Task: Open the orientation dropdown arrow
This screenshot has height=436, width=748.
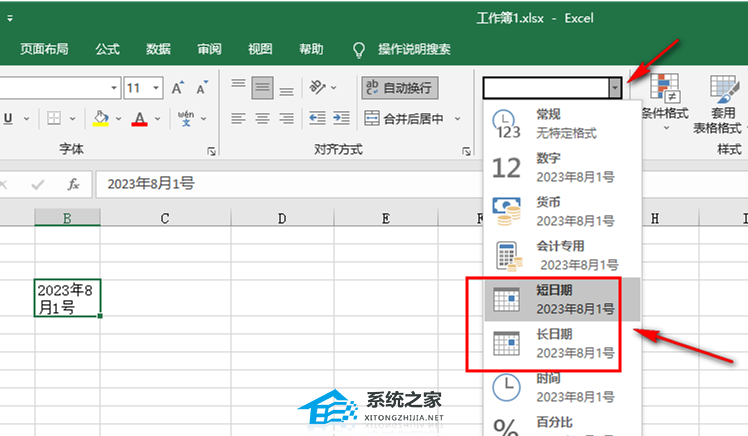Action: coord(333,88)
